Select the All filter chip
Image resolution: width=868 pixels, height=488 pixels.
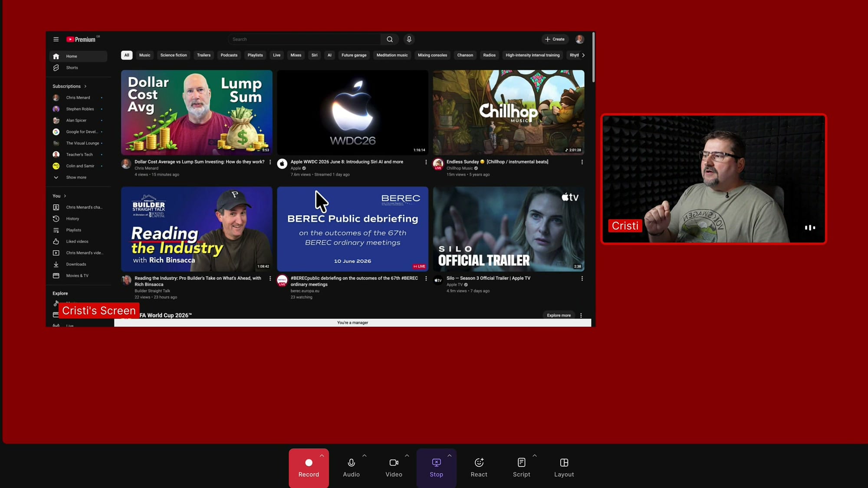point(127,55)
